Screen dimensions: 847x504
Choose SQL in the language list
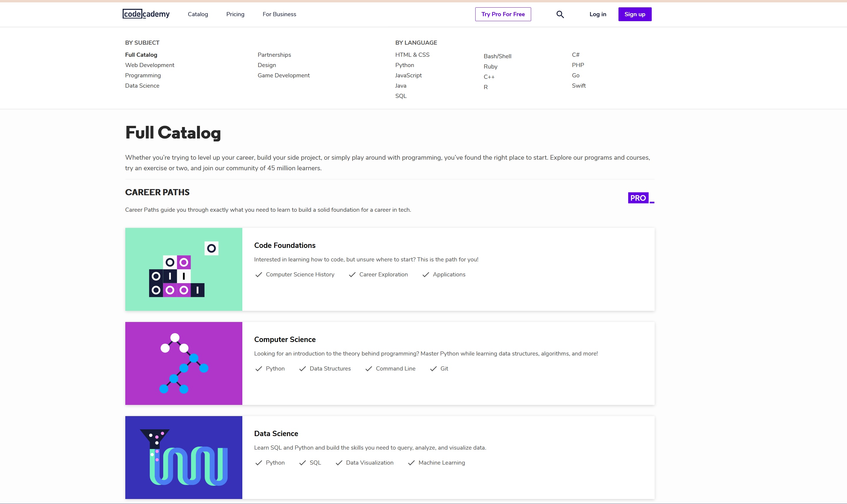point(401,96)
